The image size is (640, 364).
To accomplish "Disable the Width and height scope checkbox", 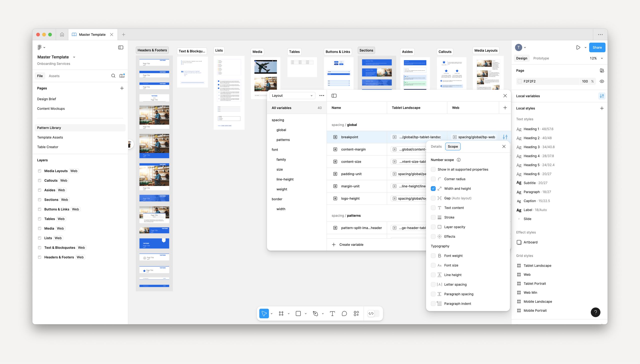I will click(x=433, y=188).
